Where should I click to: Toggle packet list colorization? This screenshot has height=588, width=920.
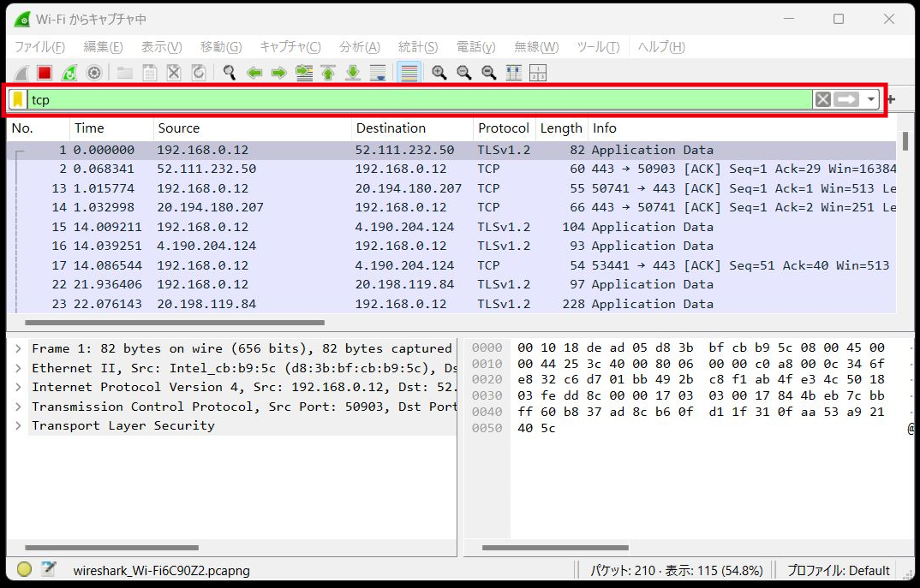click(409, 73)
